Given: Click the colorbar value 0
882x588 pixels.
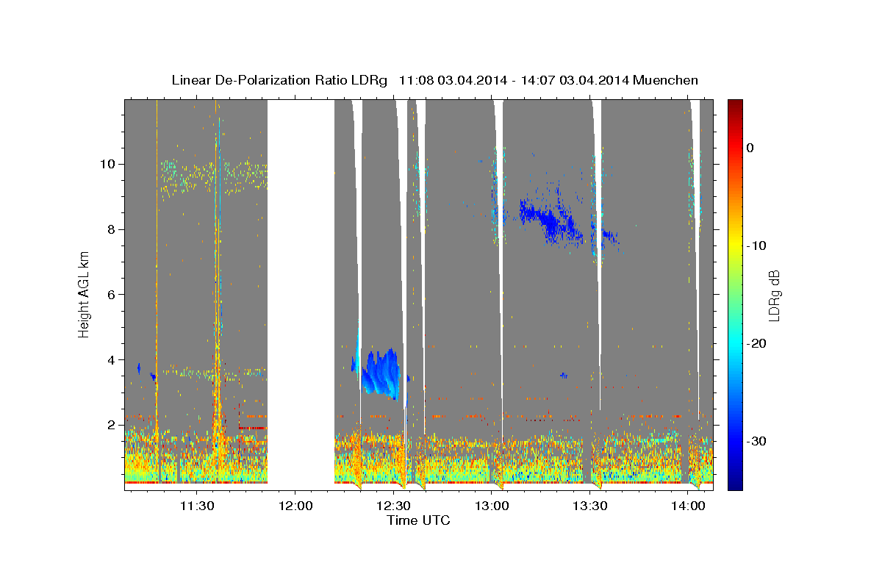Looking at the screenshot, I should click(750, 148).
